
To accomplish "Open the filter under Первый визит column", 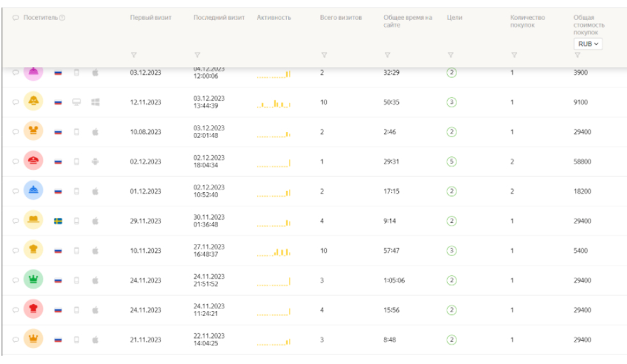I will pos(134,55).
